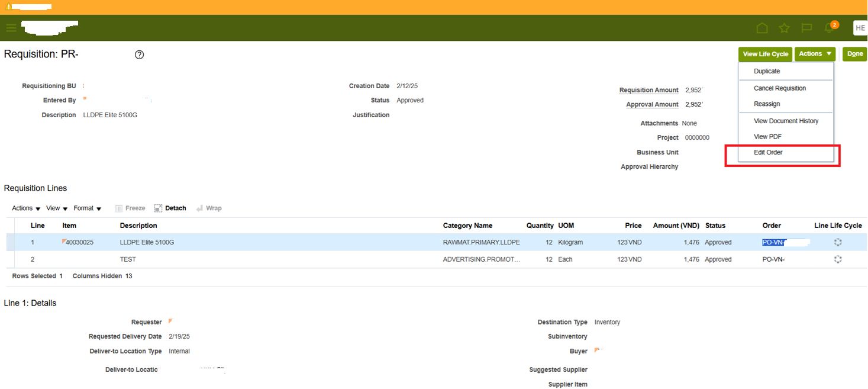Click Columns Hidden 13 indicator
The width and height of the screenshot is (868, 389).
click(102, 276)
